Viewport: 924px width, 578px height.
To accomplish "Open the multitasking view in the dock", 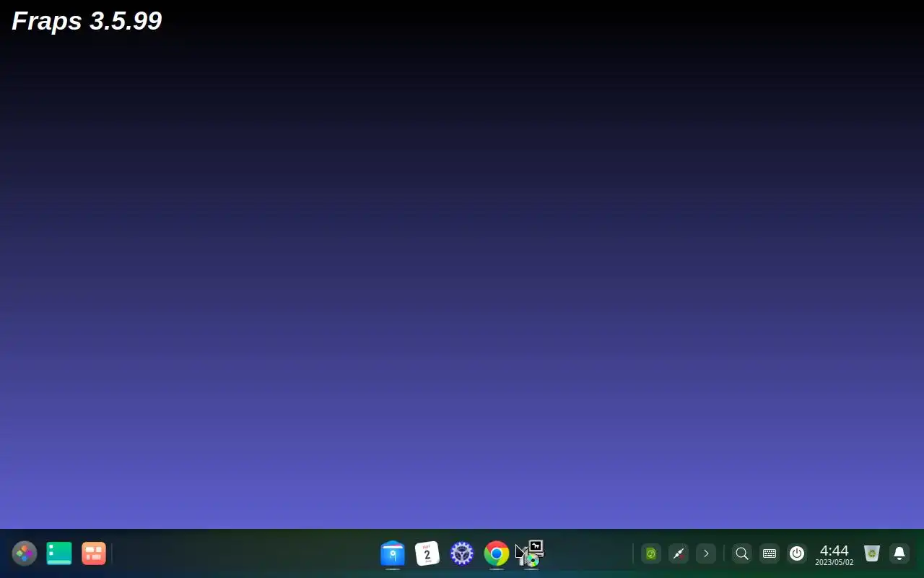I will [94, 553].
